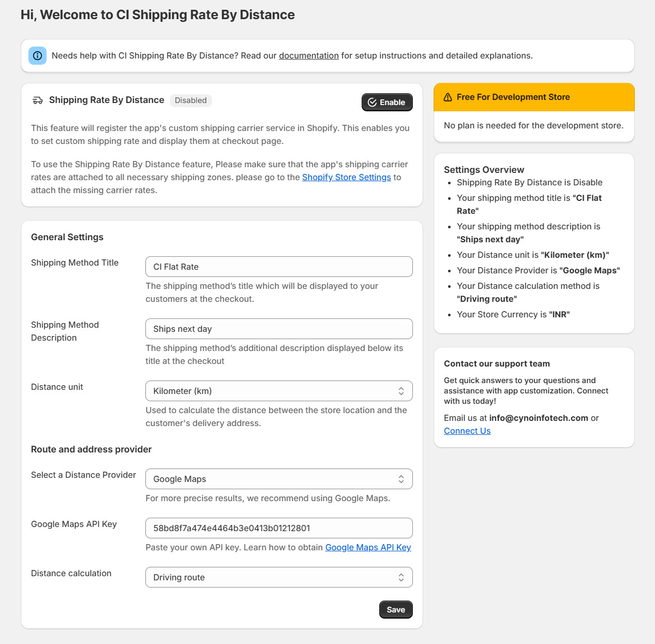Open the Google Maps API Key help link
The height and width of the screenshot is (644, 655).
click(x=368, y=547)
